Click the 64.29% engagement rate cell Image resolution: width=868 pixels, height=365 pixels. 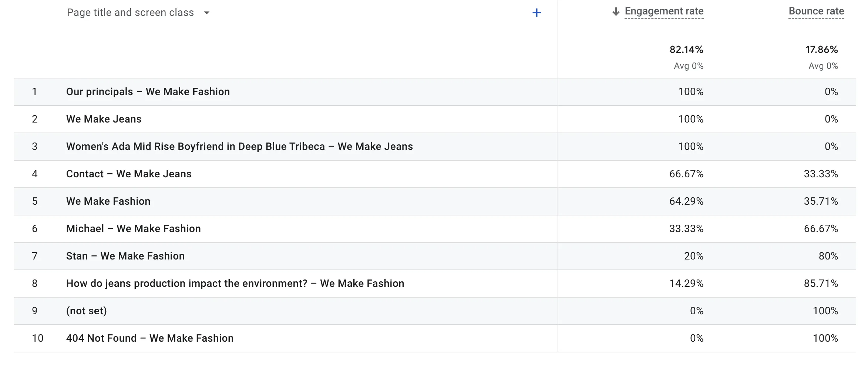[686, 201]
